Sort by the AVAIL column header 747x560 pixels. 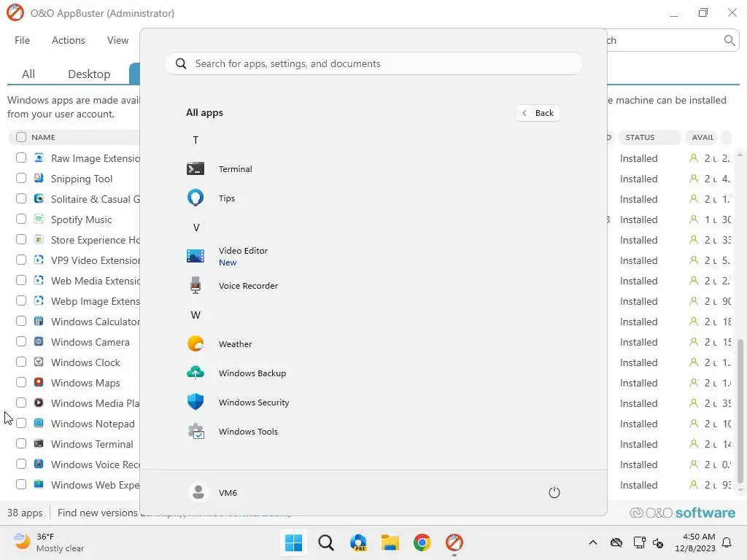[703, 137]
